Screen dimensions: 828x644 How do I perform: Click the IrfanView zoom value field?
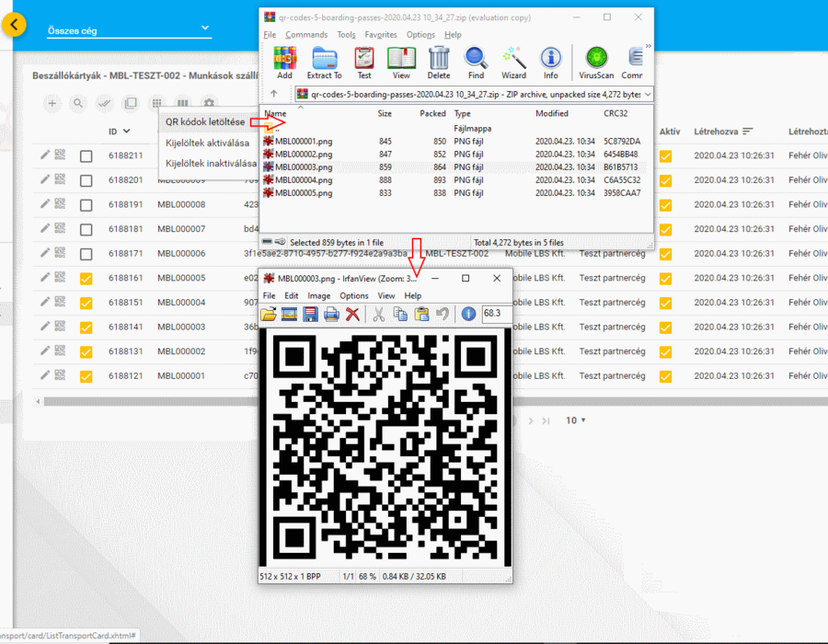coord(496,314)
